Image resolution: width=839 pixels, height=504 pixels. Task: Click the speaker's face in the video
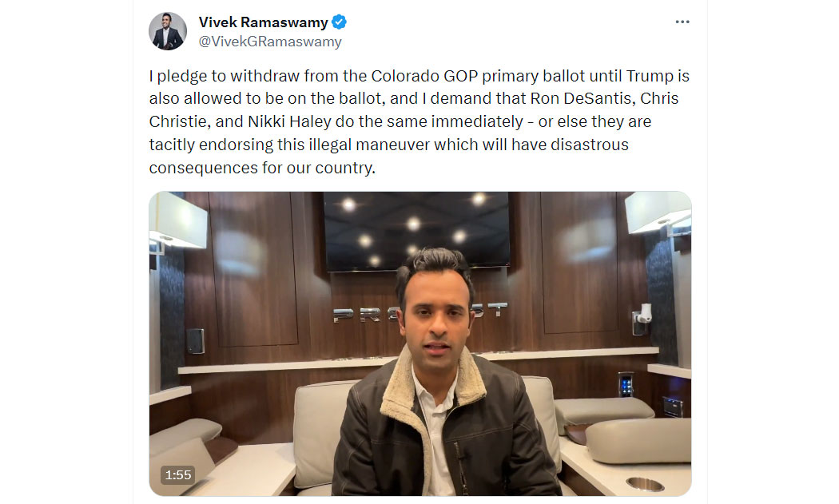(437, 317)
